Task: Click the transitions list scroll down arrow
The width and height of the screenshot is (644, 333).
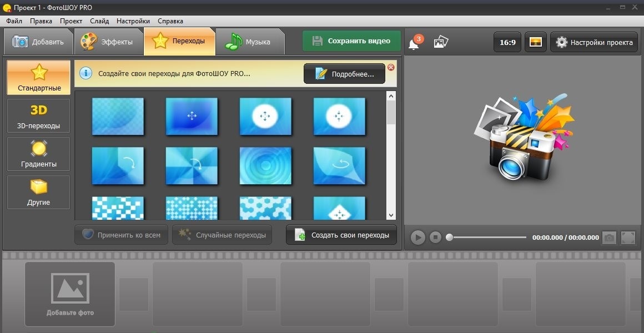Action: (x=391, y=215)
